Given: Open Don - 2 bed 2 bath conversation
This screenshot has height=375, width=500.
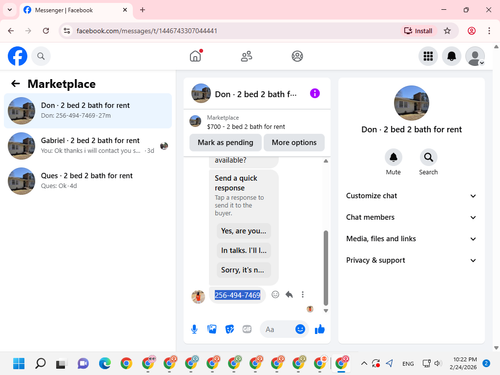Looking at the screenshot, I should (88, 111).
